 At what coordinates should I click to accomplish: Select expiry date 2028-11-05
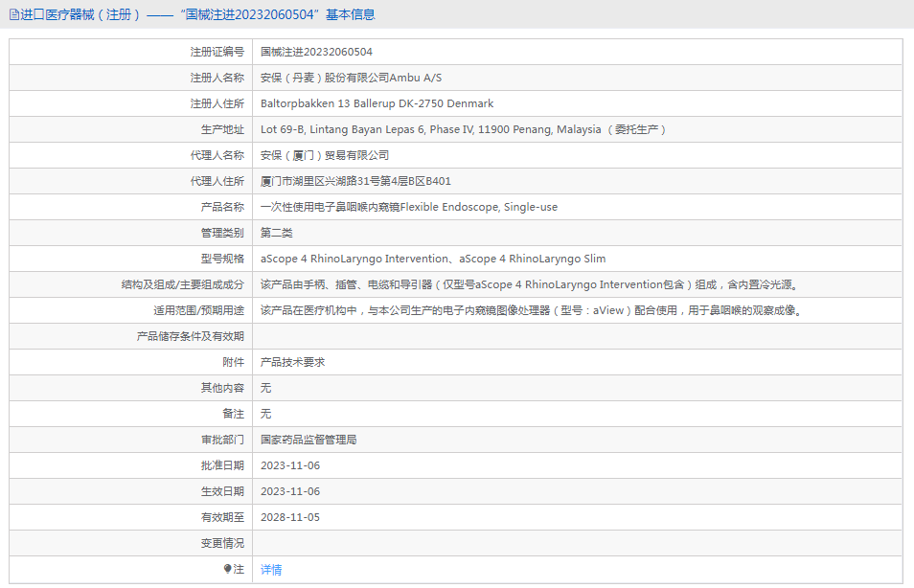[290, 517]
